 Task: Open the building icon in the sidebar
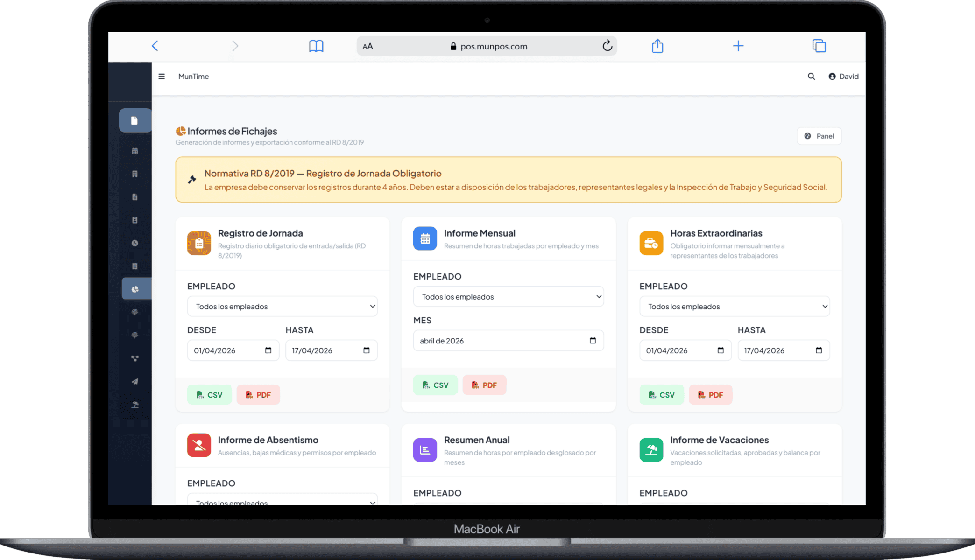point(135,174)
